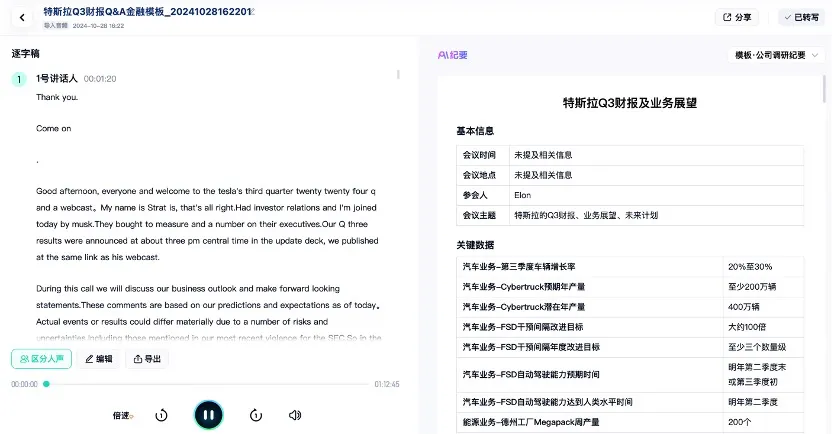Viewport: 832px width, 434px height.
Task: Pause playback with the center button
Action: point(209,415)
